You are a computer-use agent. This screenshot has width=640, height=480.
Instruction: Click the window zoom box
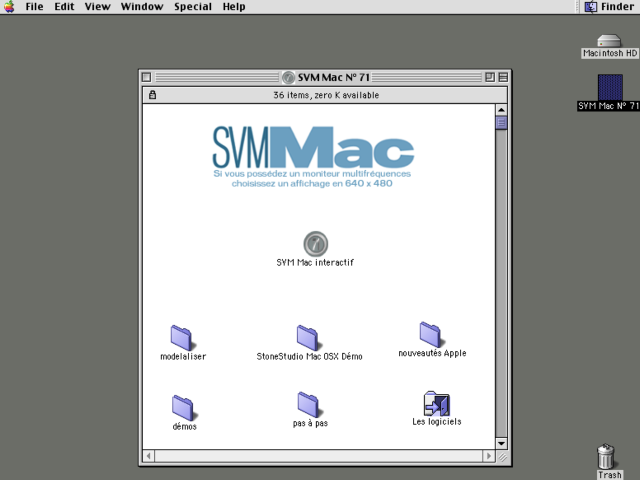coord(490,77)
